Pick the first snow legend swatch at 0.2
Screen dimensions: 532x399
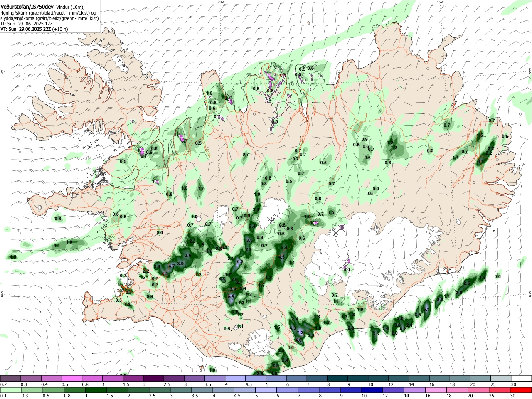coord(10,378)
